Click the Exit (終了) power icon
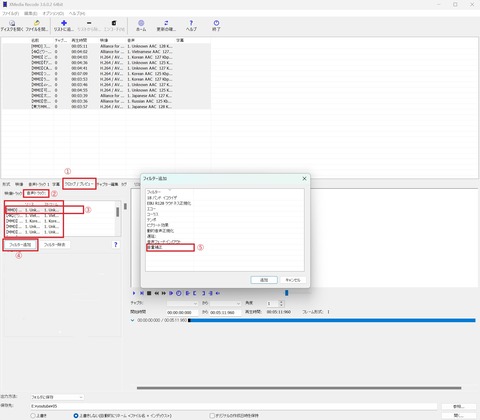This screenshot has width=480, height=420. coord(216,23)
